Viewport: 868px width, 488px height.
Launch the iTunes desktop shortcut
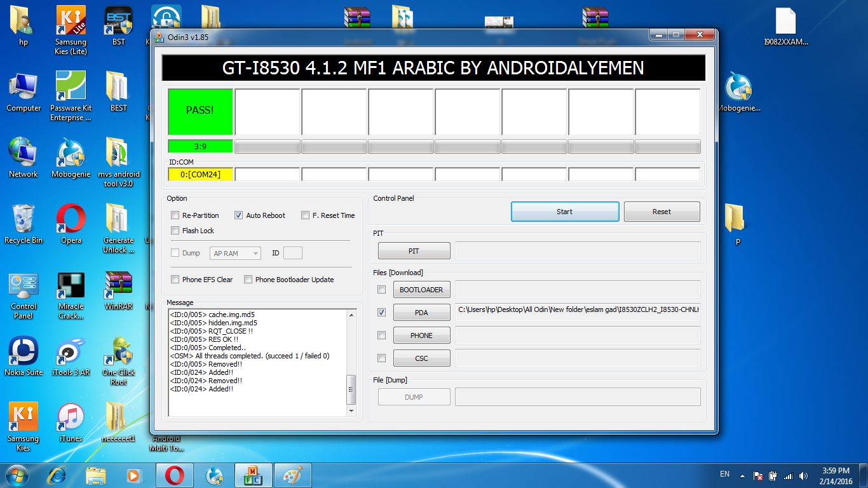point(71,423)
